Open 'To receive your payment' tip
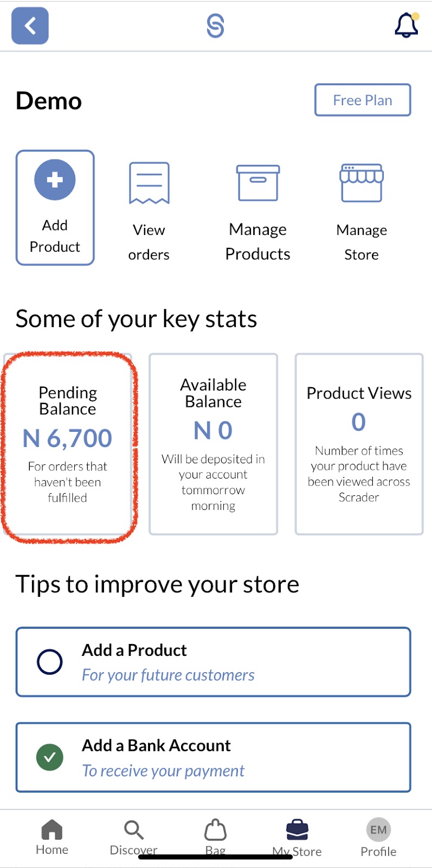432x868 pixels. click(163, 771)
